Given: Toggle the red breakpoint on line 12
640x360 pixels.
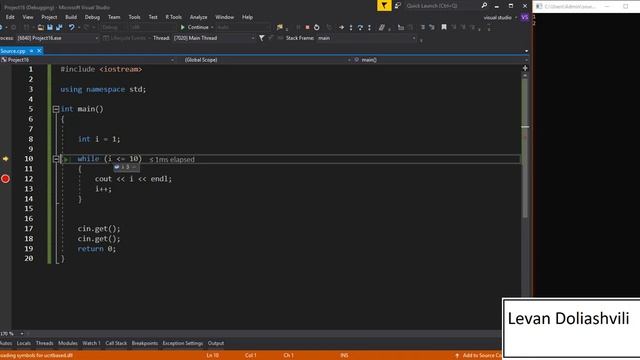Looking at the screenshot, I should coord(5,179).
